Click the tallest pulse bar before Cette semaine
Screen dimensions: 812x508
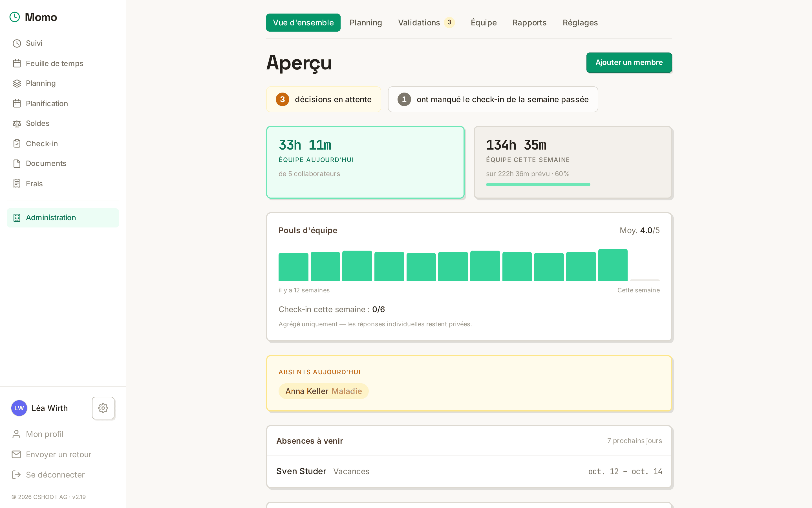613,265
